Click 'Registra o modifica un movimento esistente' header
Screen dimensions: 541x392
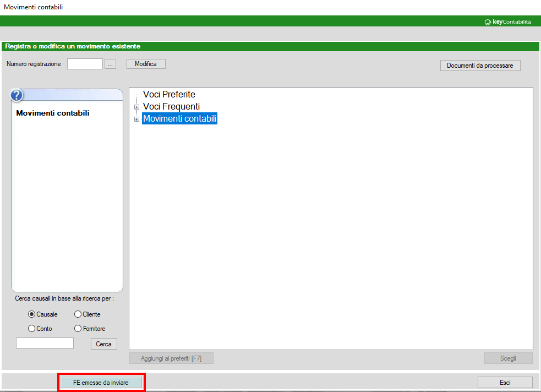click(x=73, y=46)
